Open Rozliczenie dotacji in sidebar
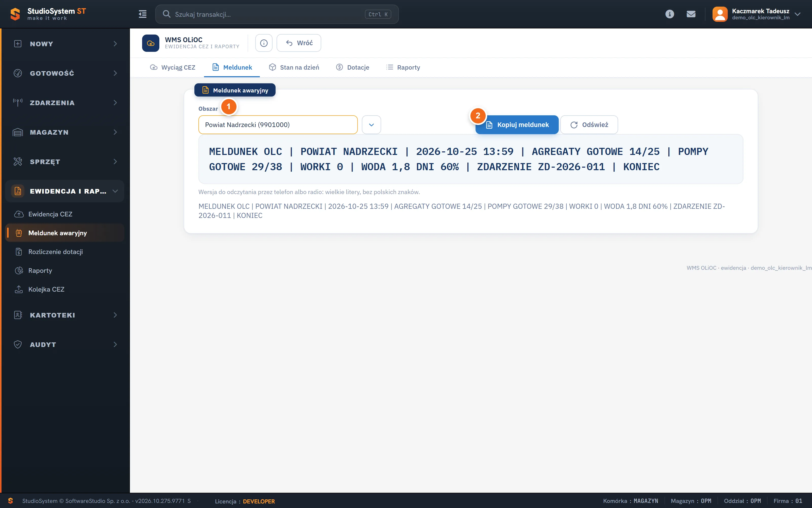812x508 pixels. (x=65, y=252)
